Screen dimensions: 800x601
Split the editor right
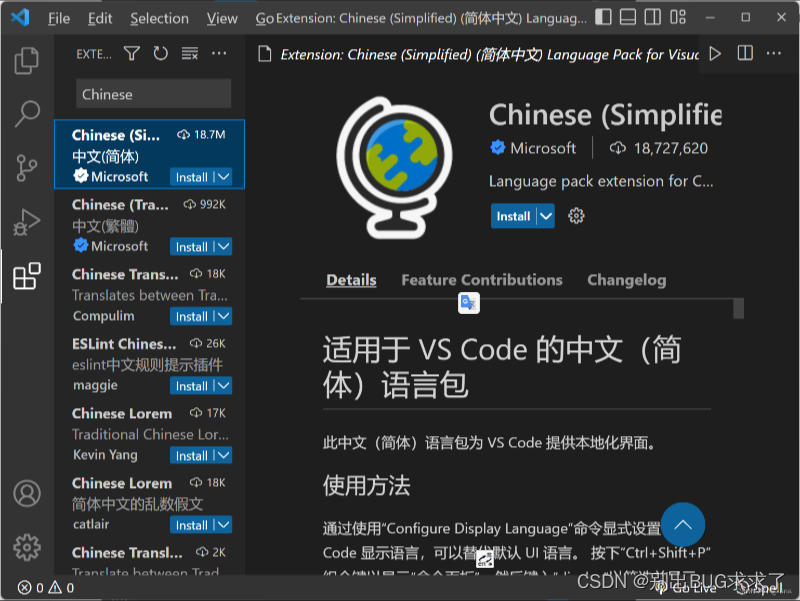click(x=745, y=53)
